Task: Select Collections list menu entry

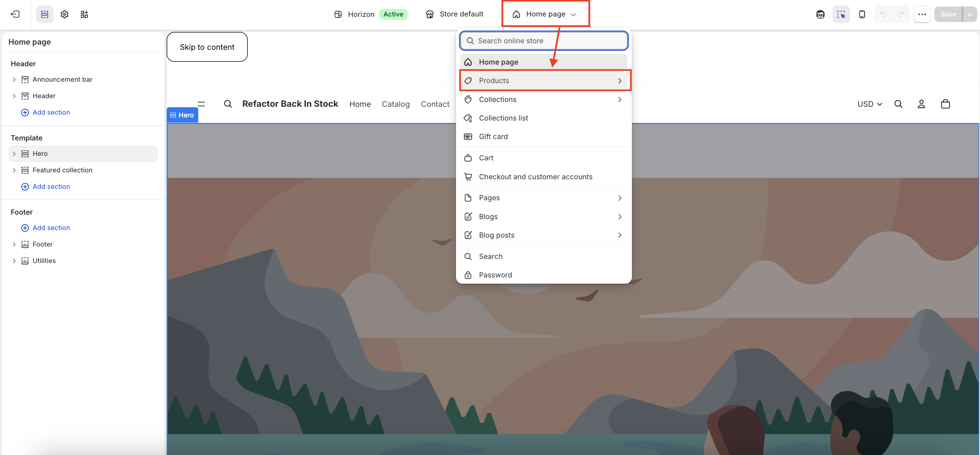Action: 544,118
